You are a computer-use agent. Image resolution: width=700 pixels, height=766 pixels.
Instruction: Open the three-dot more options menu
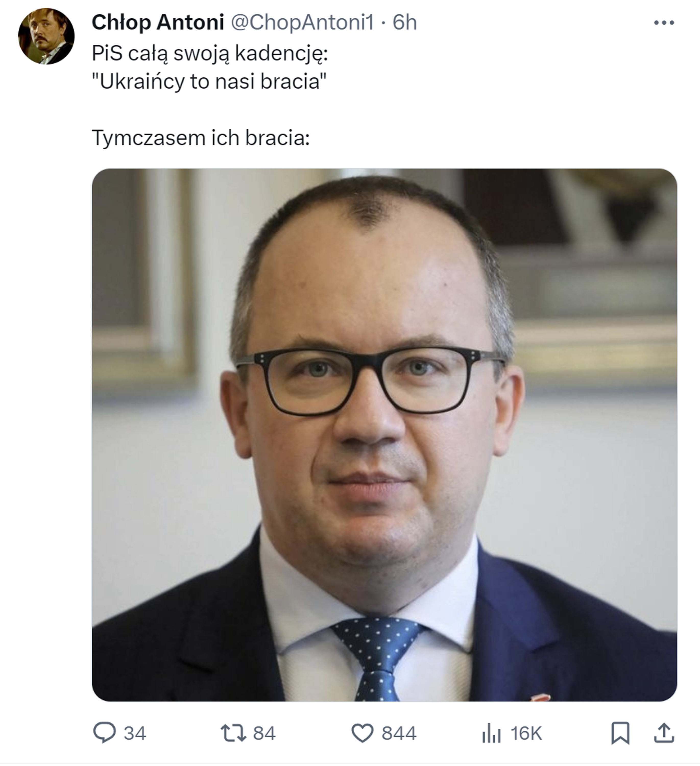(664, 23)
